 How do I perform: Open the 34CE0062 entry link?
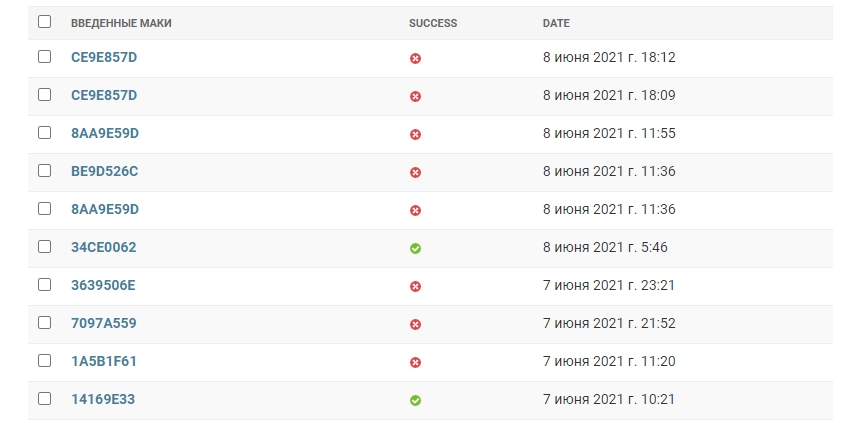click(104, 247)
